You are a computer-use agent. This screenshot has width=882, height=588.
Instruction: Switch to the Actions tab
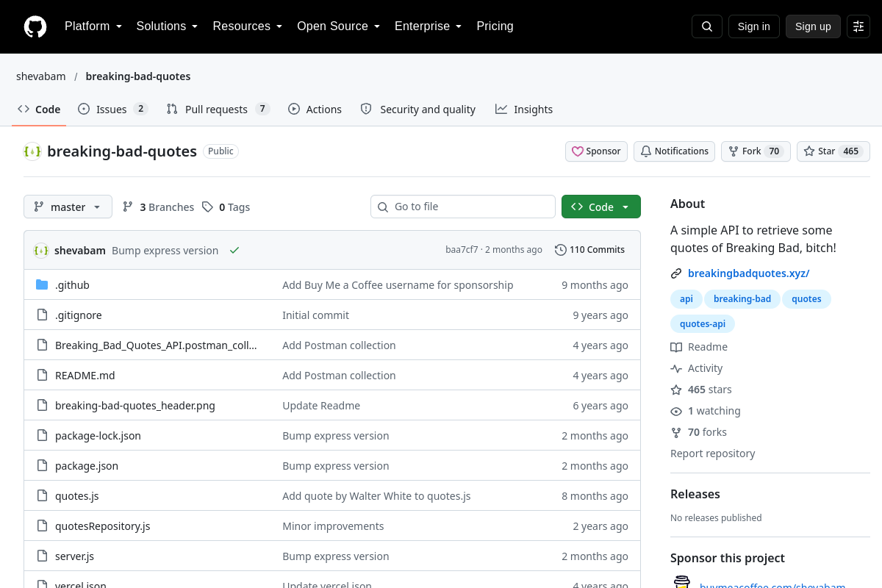[x=315, y=110]
